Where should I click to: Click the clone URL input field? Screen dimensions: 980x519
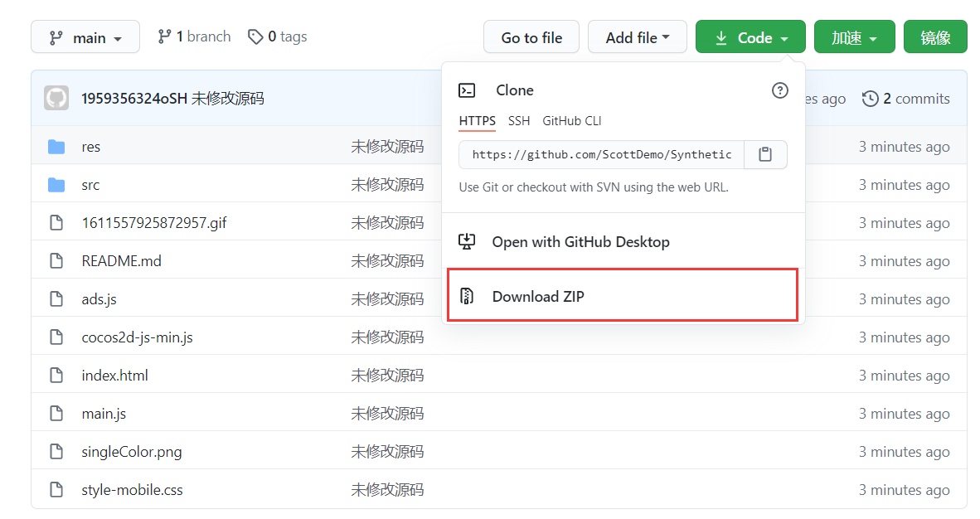(601, 154)
